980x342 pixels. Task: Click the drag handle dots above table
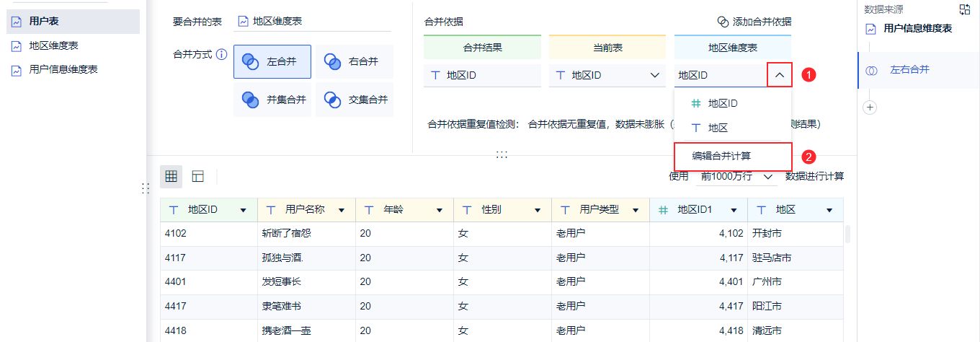coord(502,154)
